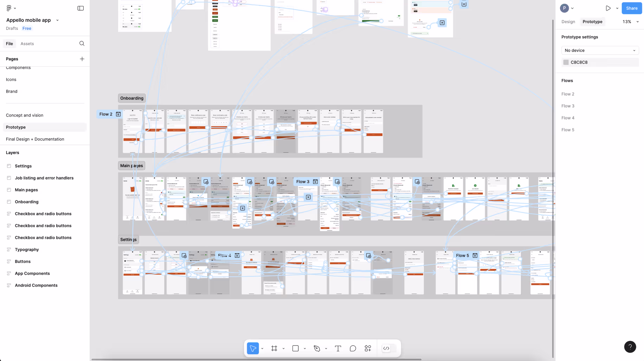Switch to the Prototype tab
This screenshot has width=644, height=361.
click(592, 22)
